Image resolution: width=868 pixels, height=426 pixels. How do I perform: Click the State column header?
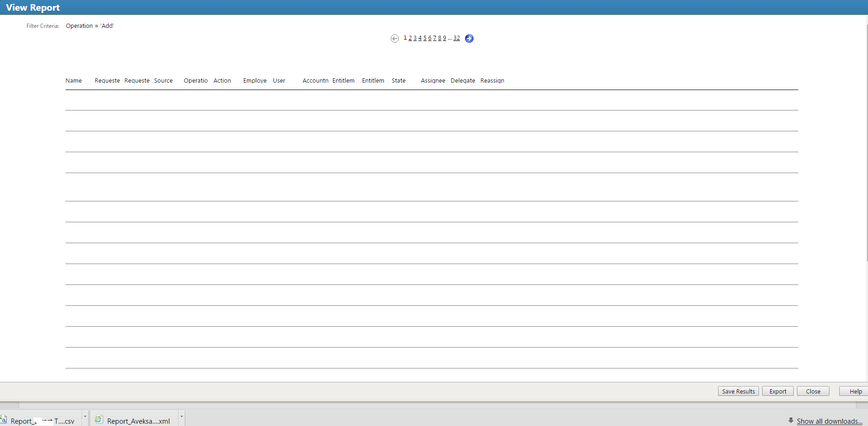point(398,80)
